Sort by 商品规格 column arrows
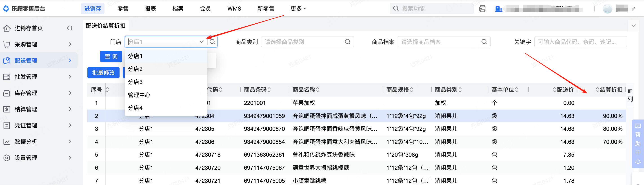Screen dimensions: 644x185 (x=411, y=90)
